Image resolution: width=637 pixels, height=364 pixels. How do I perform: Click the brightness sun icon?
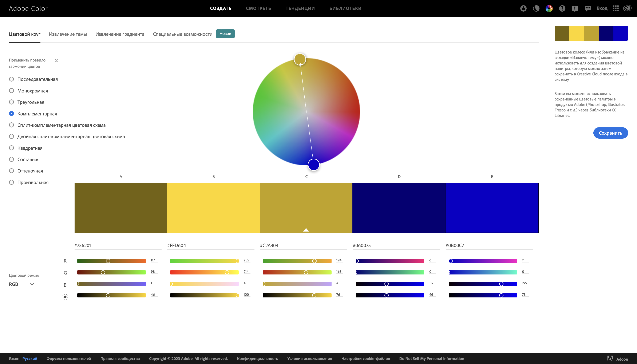65,297
